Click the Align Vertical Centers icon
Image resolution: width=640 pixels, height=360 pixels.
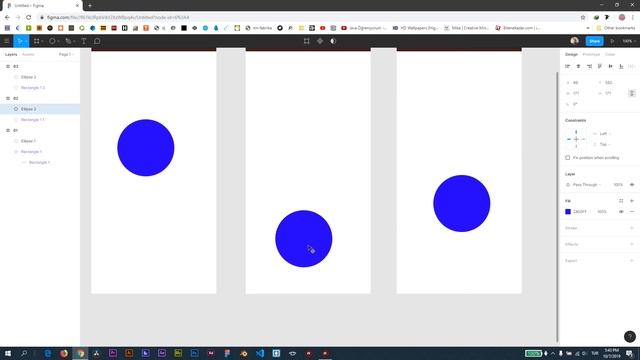(x=611, y=66)
